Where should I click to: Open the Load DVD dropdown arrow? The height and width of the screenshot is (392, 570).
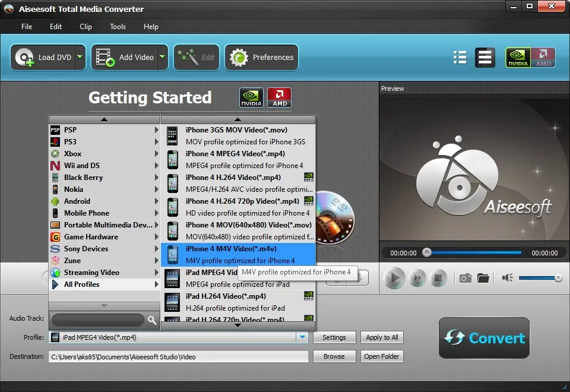pos(80,58)
